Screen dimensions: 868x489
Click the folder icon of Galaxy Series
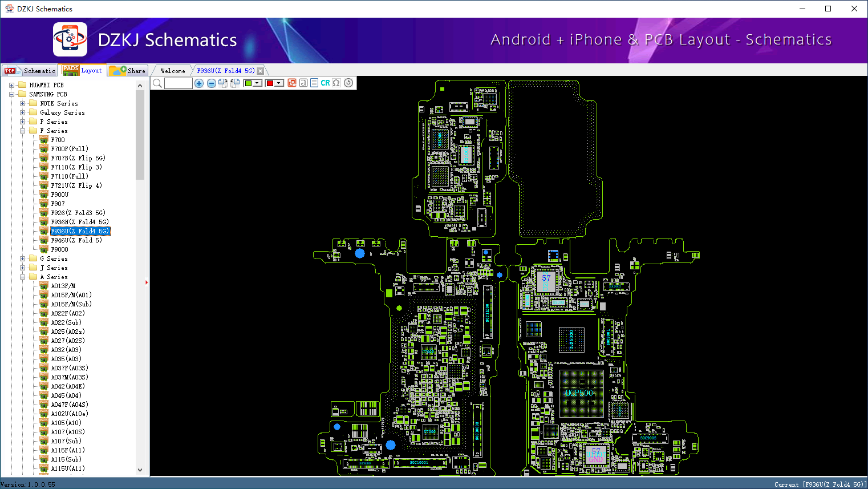[x=33, y=112]
